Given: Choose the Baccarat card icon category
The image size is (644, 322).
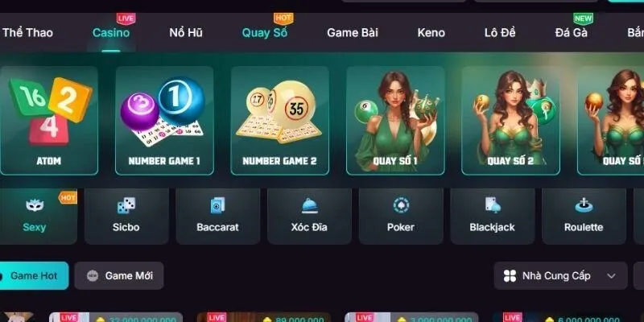Looking at the screenshot, I should pyautogui.click(x=217, y=205).
